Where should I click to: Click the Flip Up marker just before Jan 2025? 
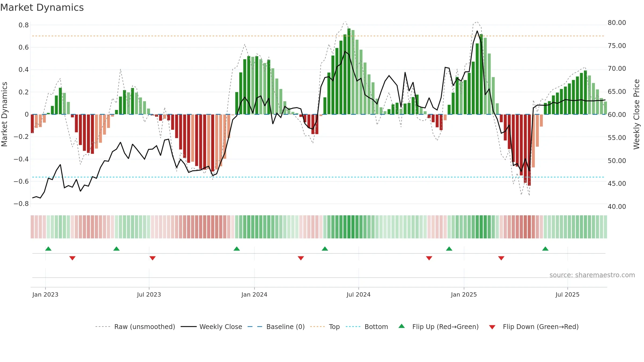click(449, 249)
